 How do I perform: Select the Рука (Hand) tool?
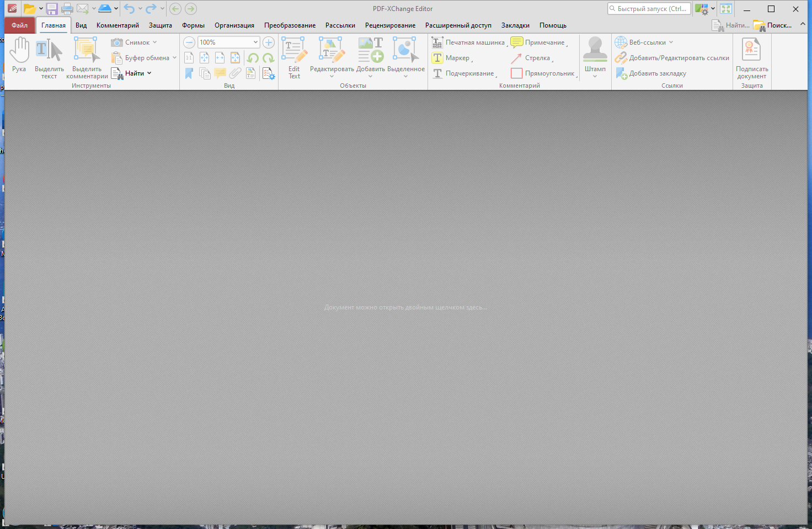[x=19, y=55]
